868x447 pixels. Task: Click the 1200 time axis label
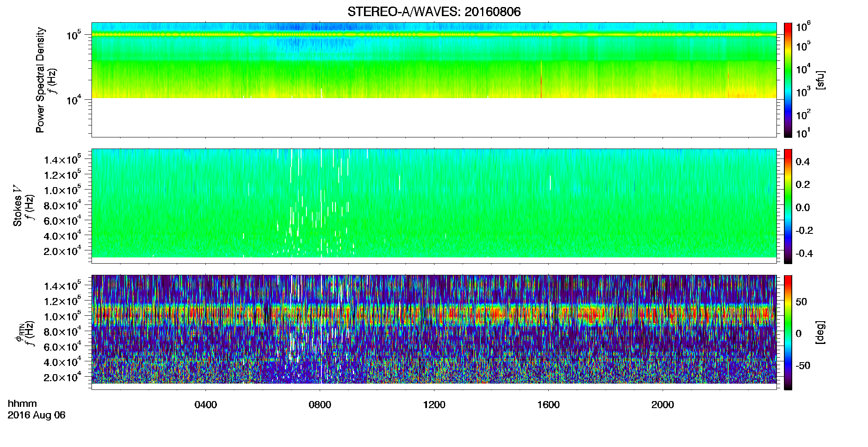coord(434,405)
